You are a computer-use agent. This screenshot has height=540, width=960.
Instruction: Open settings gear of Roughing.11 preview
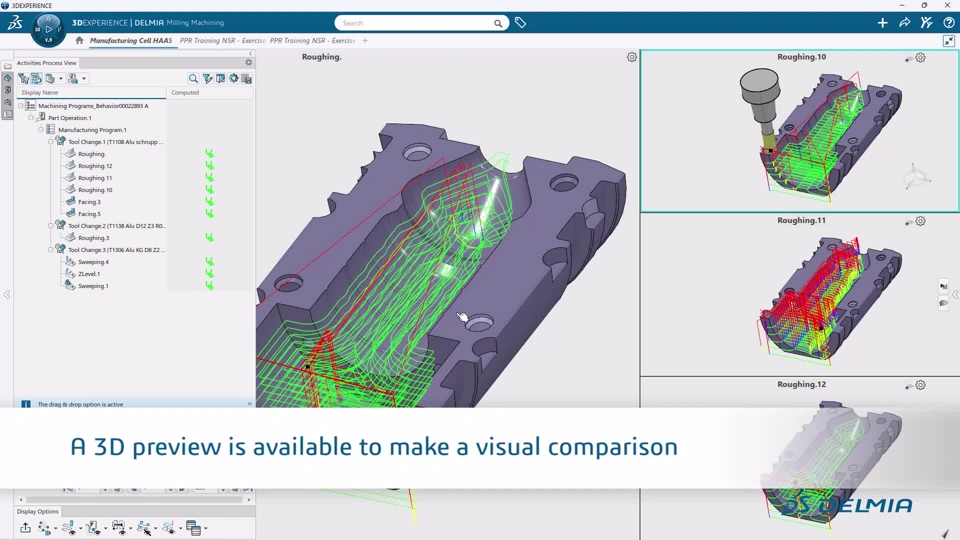920,221
